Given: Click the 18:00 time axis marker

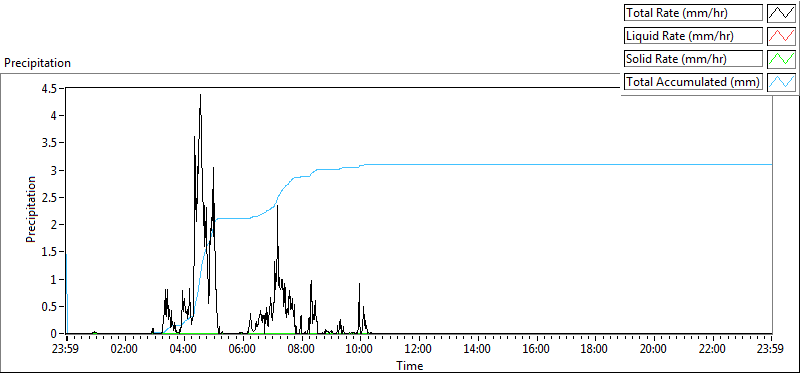Looking at the screenshot, I should [595, 350].
